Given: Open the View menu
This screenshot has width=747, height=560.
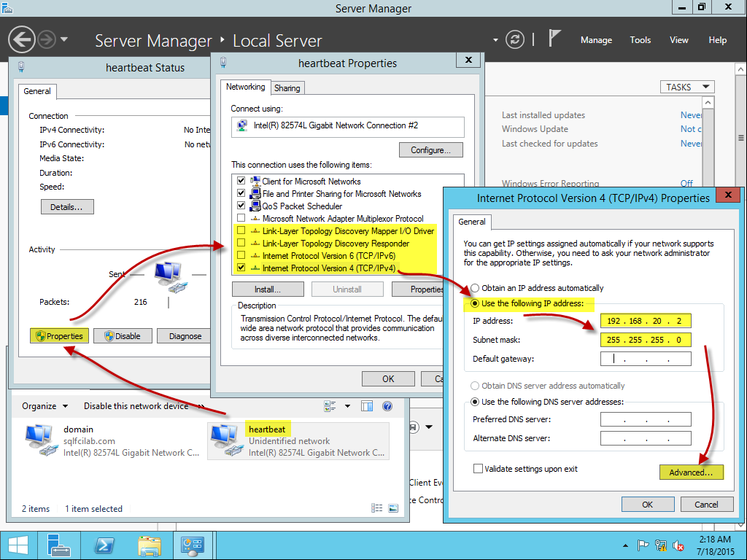Looking at the screenshot, I should click(679, 40).
